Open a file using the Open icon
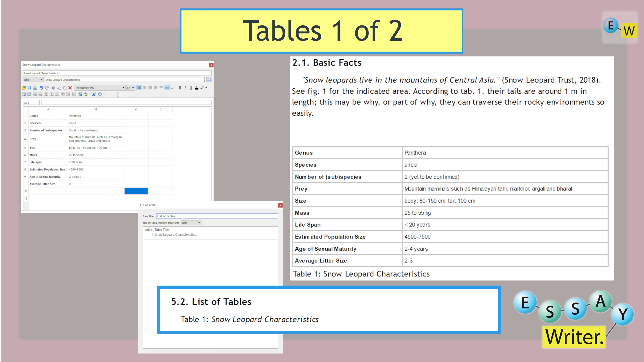The height and width of the screenshot is (362, 644). [24, 88]
